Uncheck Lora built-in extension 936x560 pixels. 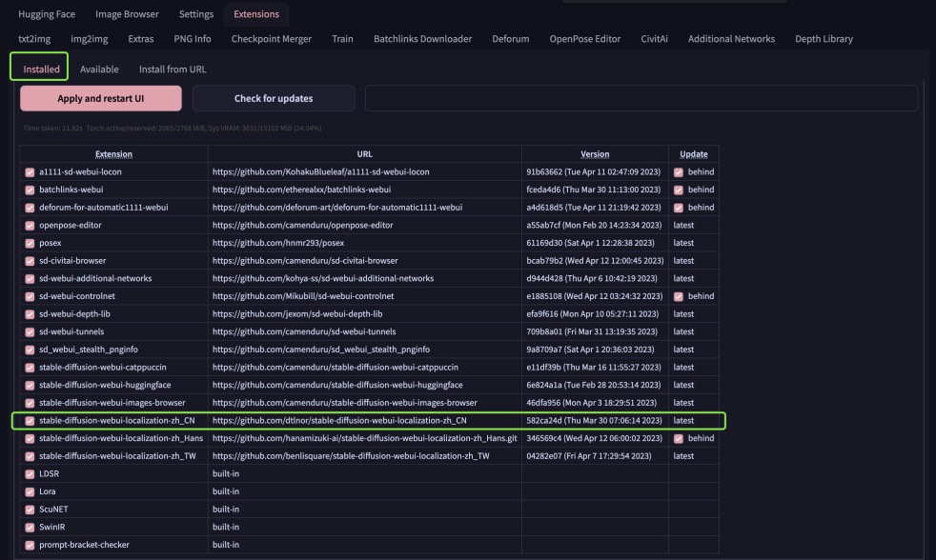tap(30, 491)
